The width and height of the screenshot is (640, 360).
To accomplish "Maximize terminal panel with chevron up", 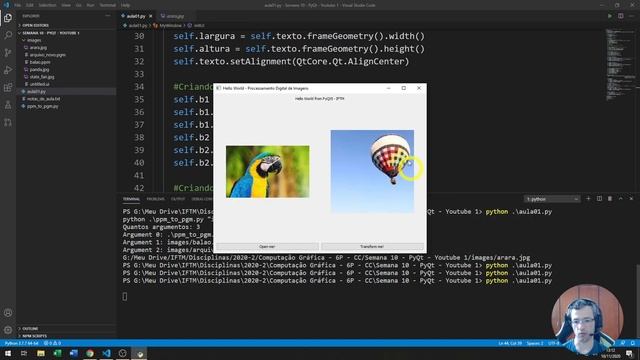I will point(620,199).
